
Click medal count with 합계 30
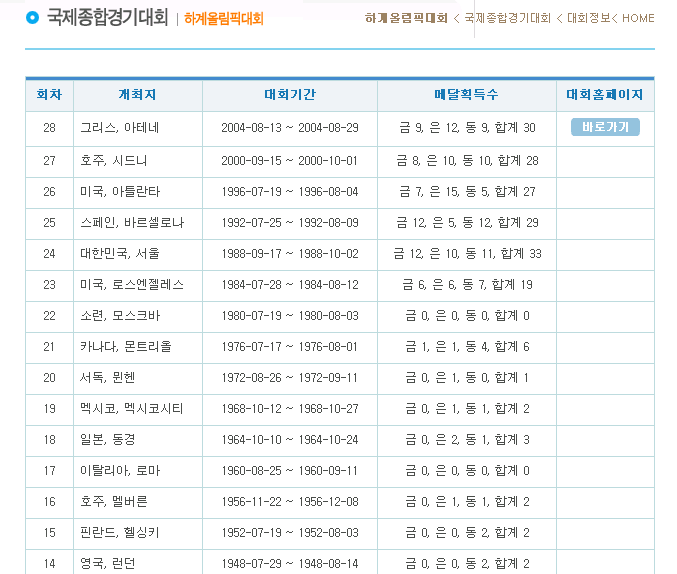(467, 128)
